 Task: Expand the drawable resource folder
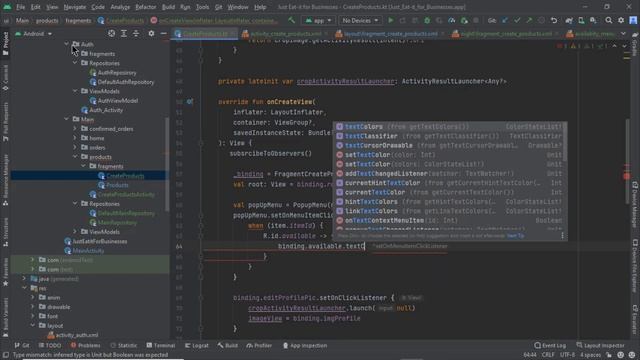click(33, 307)
